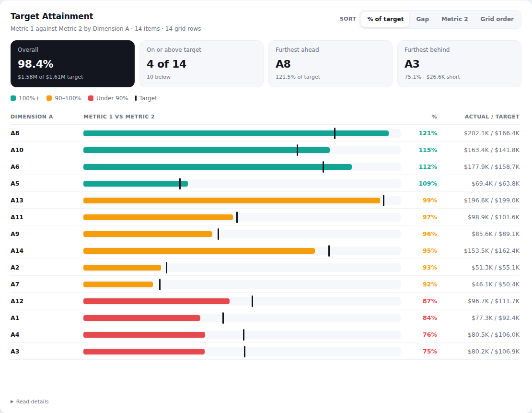Click the 99% value for A13
This screenshot has width=532, height=413.
click(430, 201)
